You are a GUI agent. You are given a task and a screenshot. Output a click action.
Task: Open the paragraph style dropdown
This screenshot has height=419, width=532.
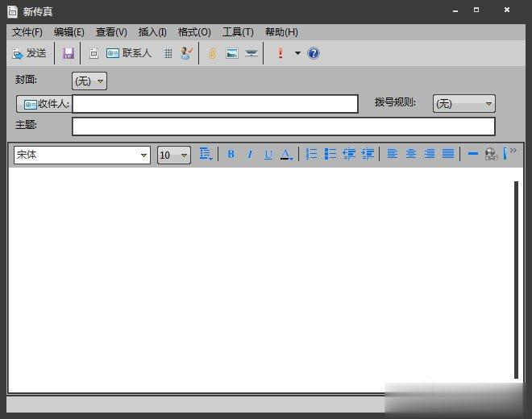[x=206, y=154]
